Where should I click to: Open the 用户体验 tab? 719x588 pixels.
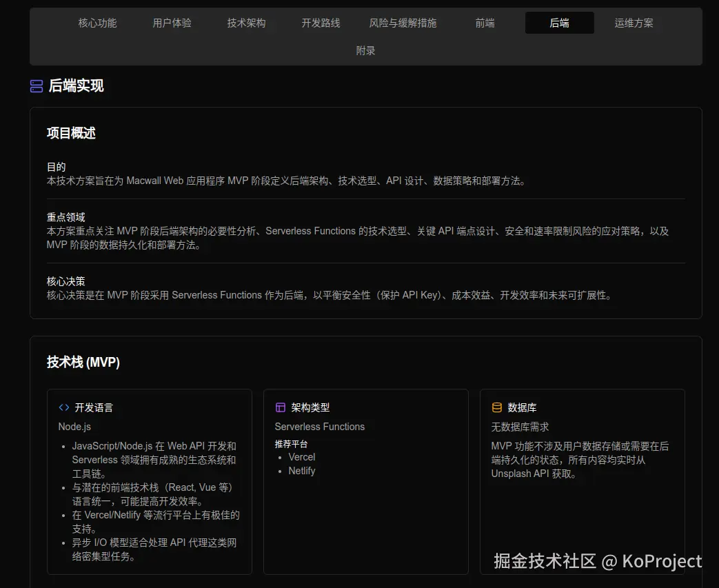172,23
